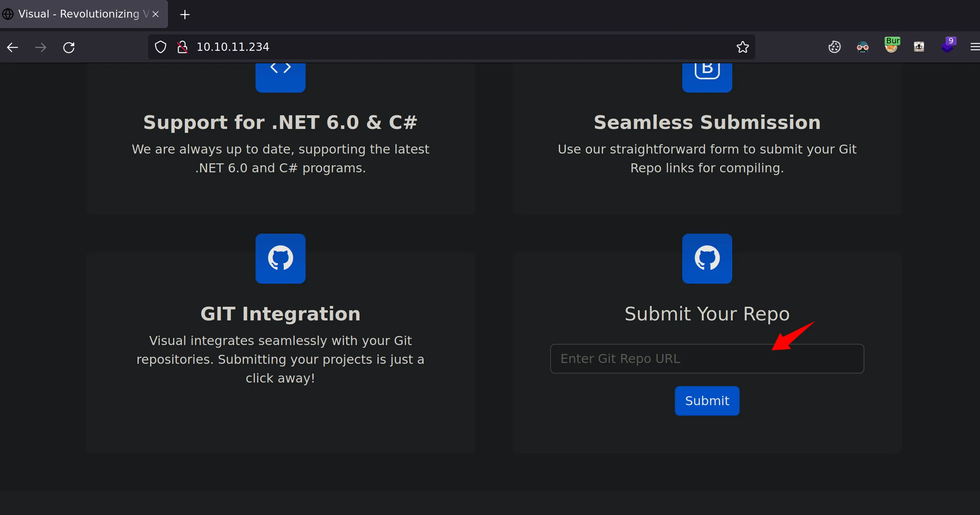Open the Burp proxy extension icon
The image size is (980, 515).
pyautogui.click(x=892, y=45)
